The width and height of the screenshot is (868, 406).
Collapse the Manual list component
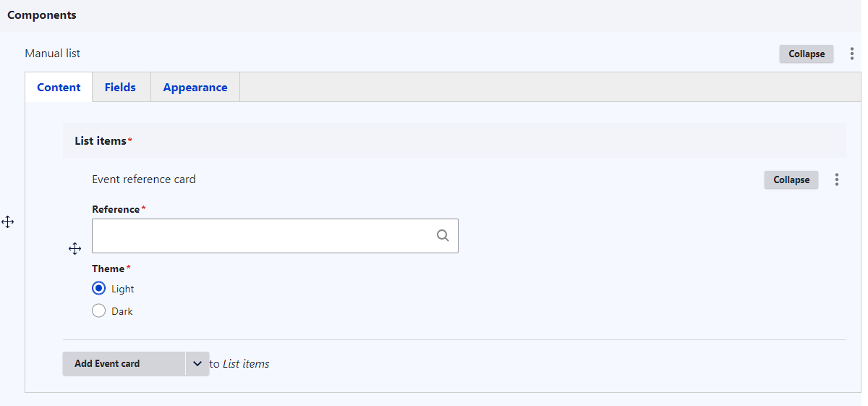tap(806, 54)
